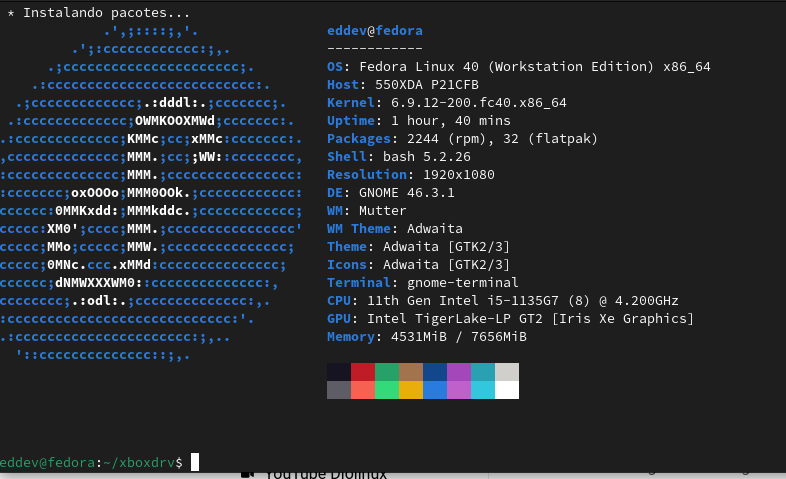
Task: Click the bright green color block
Action: tap(387, 390)
